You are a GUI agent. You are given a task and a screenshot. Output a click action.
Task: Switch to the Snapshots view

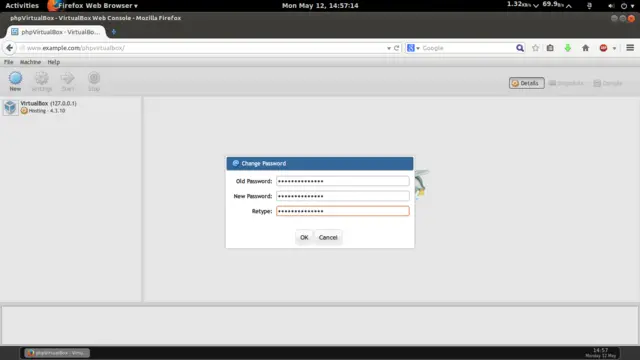point(566,83)
